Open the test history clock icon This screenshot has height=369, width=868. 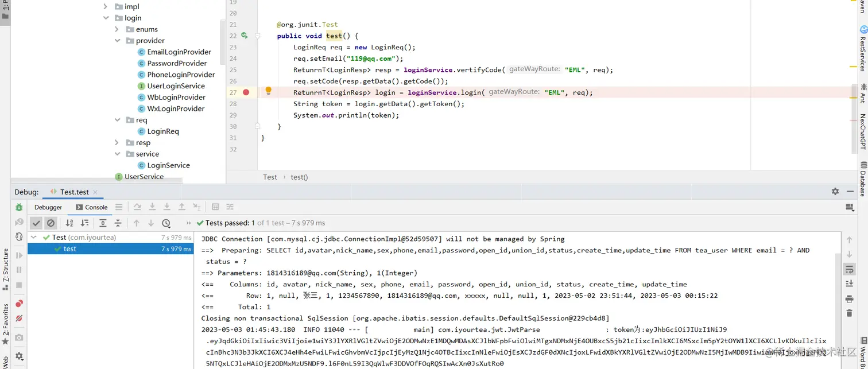click(x=166, y=223)
